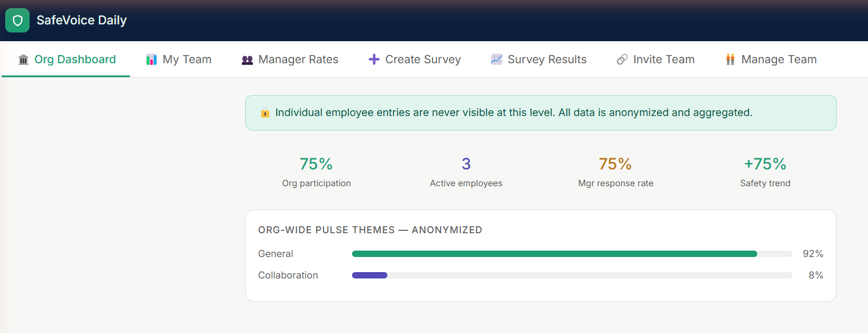
Task: Click the Survey Results chart icon
Action: 496,59
